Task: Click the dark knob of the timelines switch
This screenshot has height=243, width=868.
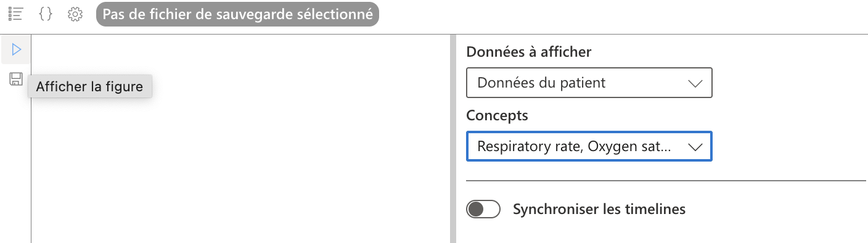Action: click(475, 210)
